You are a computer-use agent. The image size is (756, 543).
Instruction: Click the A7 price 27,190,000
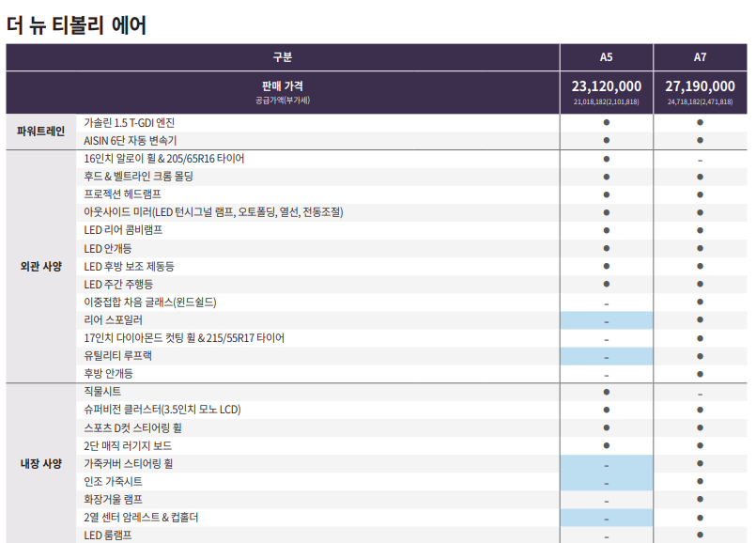pos(700,86)
